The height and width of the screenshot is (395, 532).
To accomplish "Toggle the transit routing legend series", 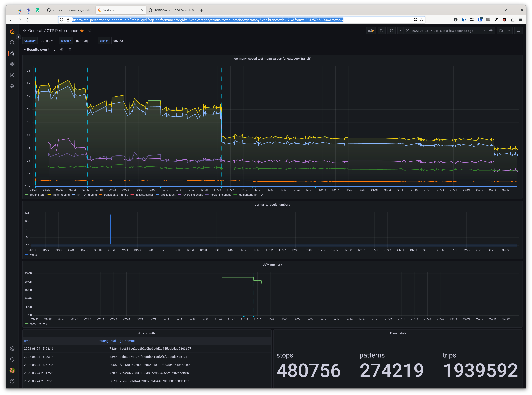I will (x=61, y=195).
